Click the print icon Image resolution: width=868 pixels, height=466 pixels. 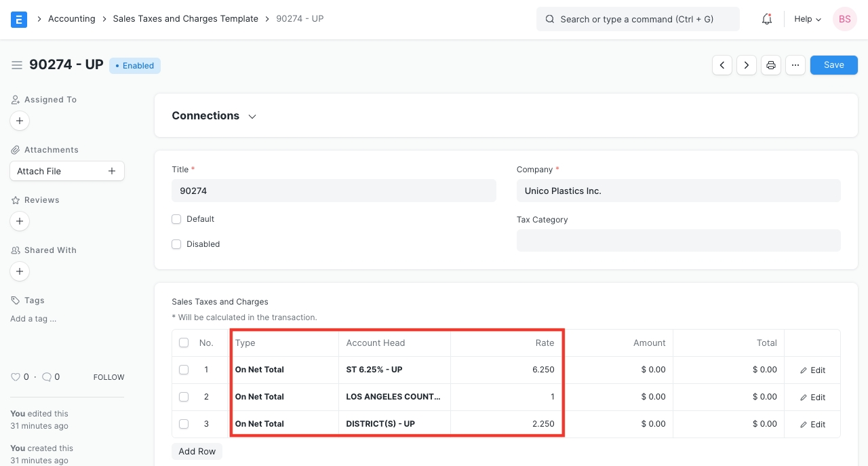pos(771,65)
